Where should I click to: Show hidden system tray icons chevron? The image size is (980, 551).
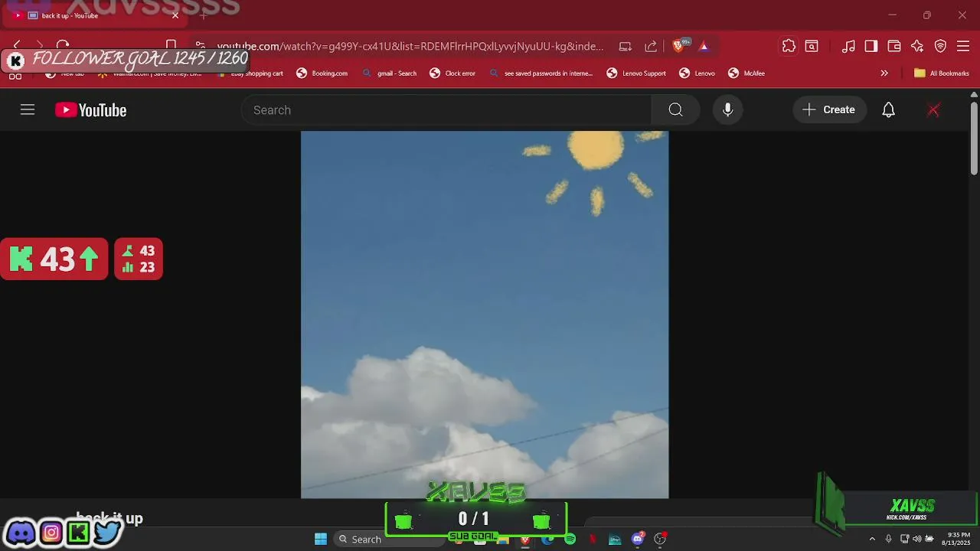point(871,539)
